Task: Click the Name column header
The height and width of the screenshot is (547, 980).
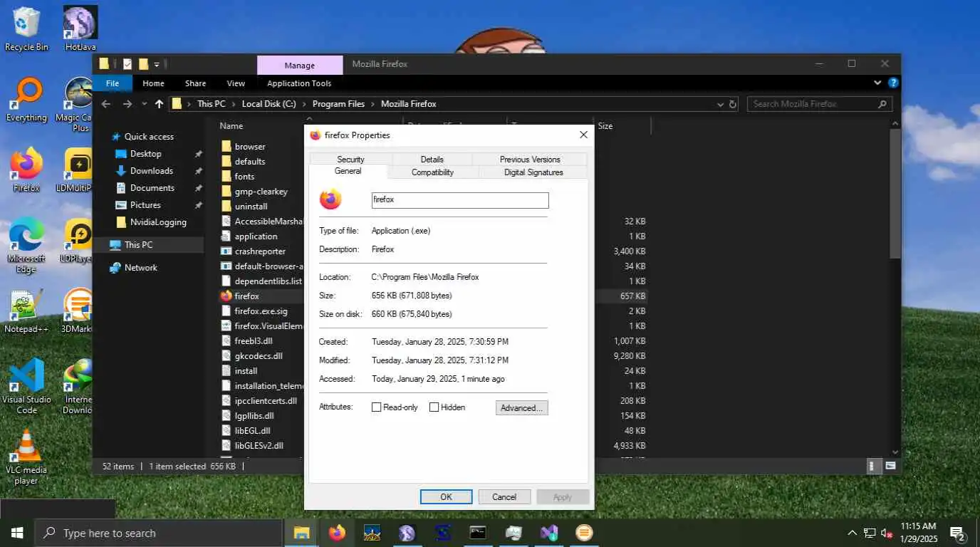Action: 231,126
